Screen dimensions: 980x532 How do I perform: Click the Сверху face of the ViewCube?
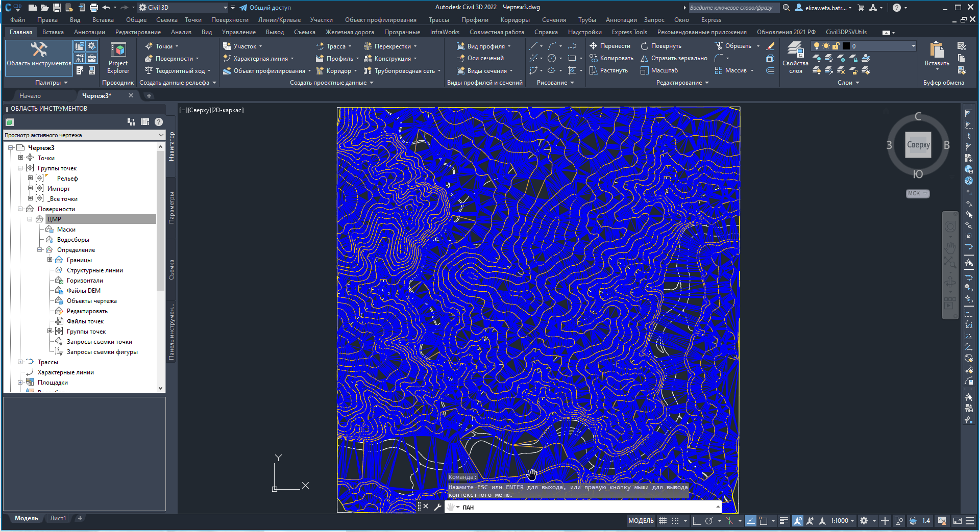coord(918,145)
